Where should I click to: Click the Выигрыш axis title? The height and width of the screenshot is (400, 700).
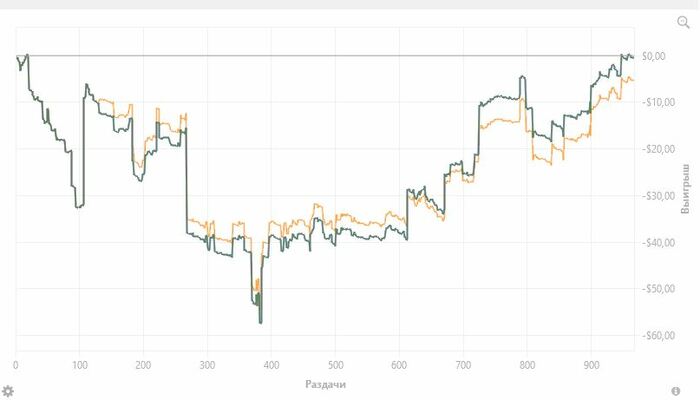coord(685,189)
